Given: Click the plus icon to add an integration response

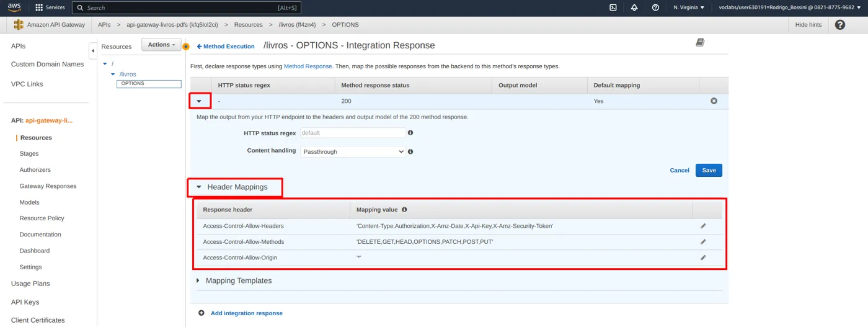Looking at the screenshot, I should click(x=201, y=313).
